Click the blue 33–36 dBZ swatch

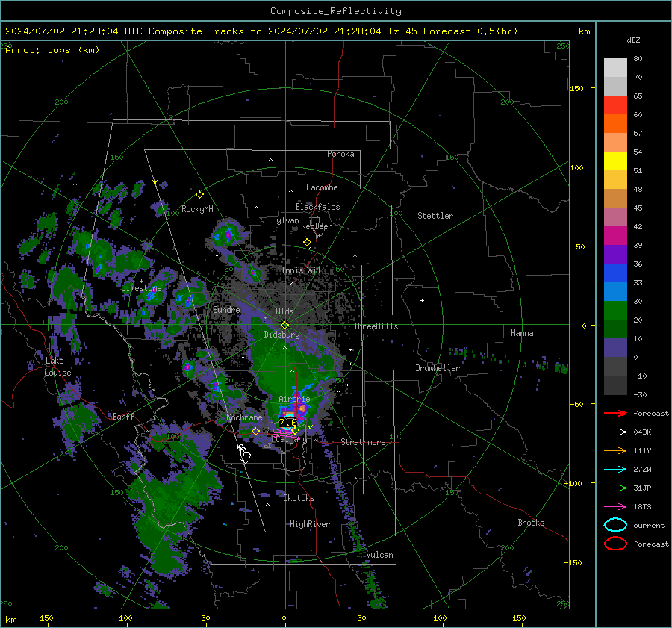click(x=615, y=273)
